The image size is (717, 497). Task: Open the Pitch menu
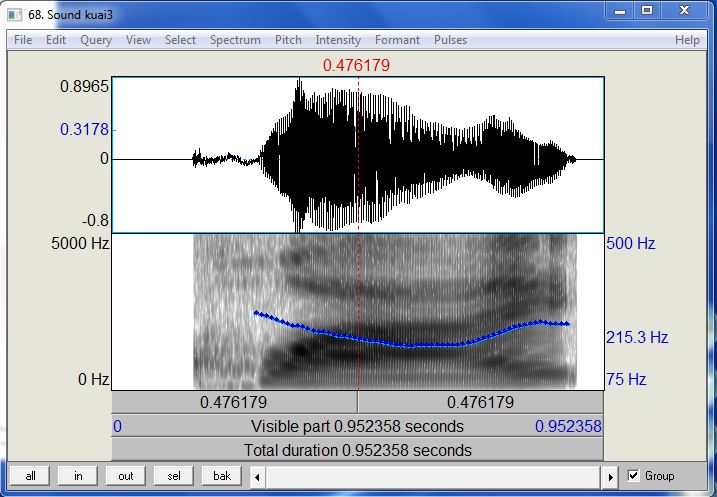point(288,40)
